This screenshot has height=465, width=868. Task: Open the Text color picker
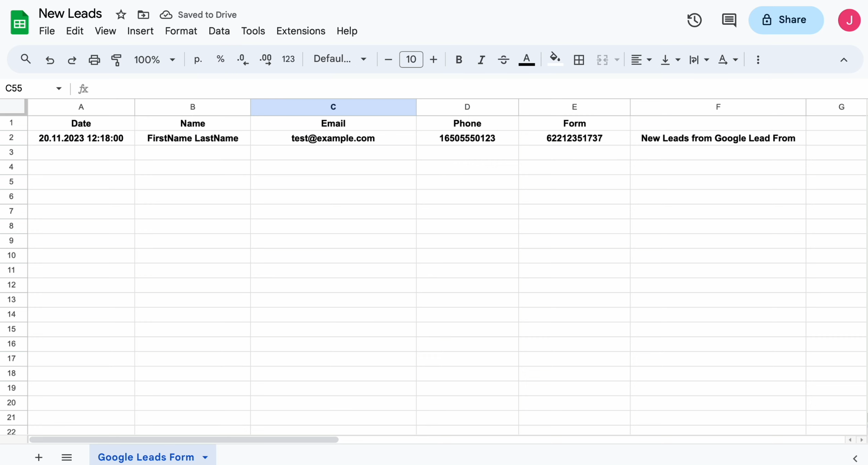click(x=527, y=59)
